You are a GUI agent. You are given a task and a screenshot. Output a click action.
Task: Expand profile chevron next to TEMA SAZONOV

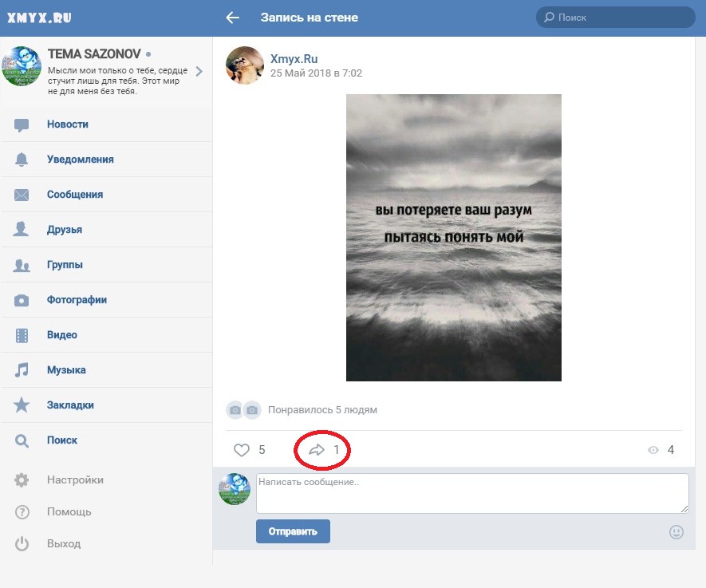(199, 71)
